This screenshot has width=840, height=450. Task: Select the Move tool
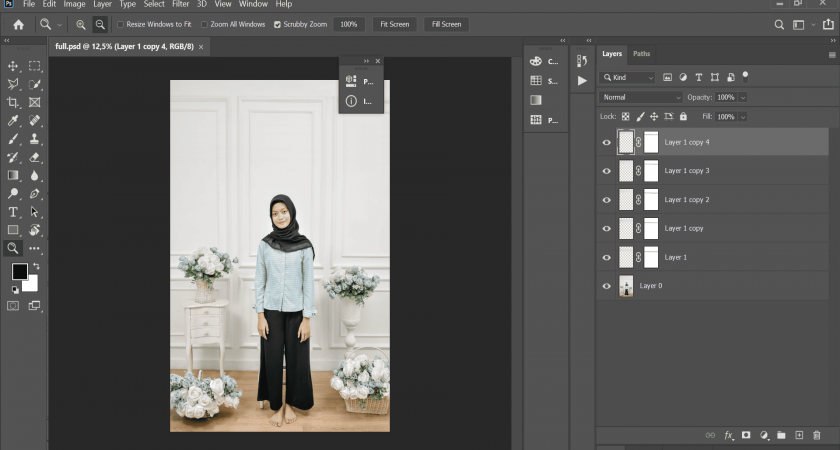(13, 66)
